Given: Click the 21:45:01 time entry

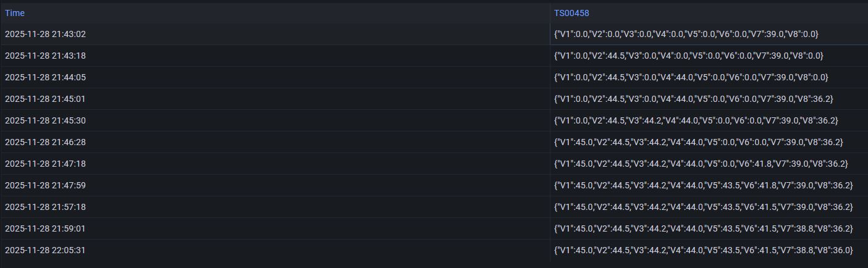Looking at the screenshot, I should [x=45, y=99].
